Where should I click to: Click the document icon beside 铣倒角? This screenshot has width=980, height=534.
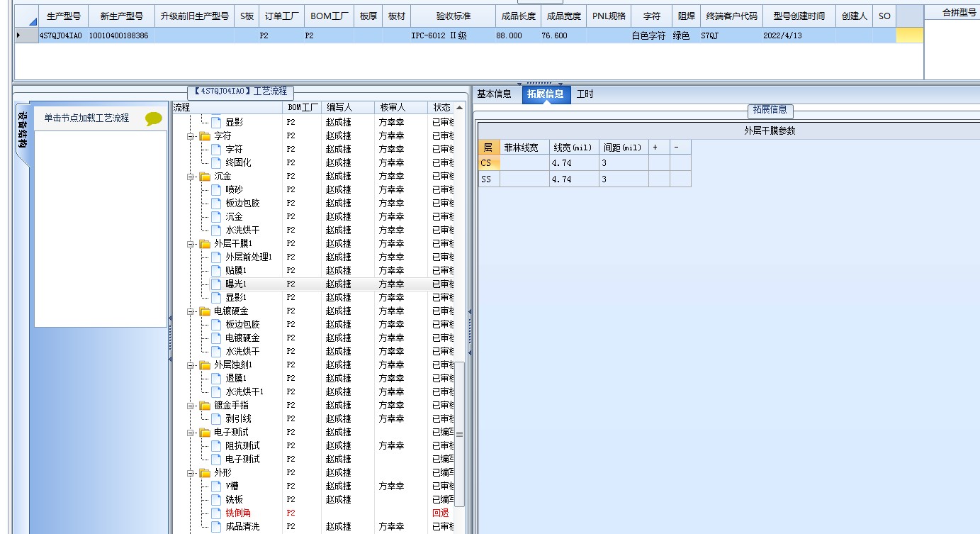coord(216,513)
